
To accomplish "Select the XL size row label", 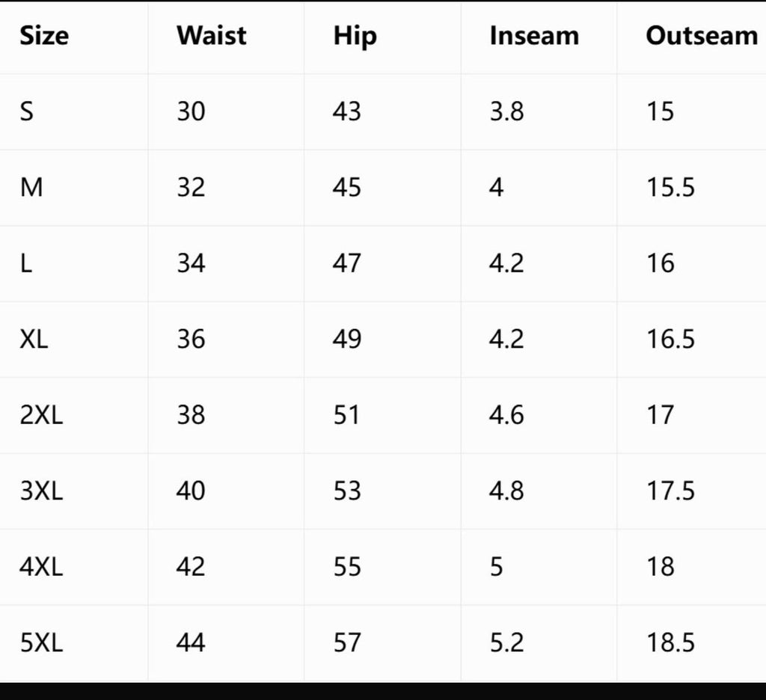I will pyautogui.click(x=34, y=339).
